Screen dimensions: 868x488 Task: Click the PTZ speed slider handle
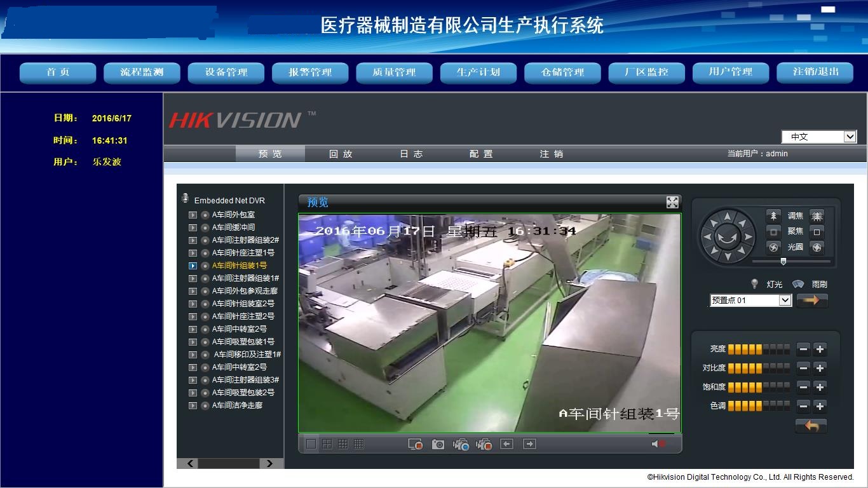point(783,261)
